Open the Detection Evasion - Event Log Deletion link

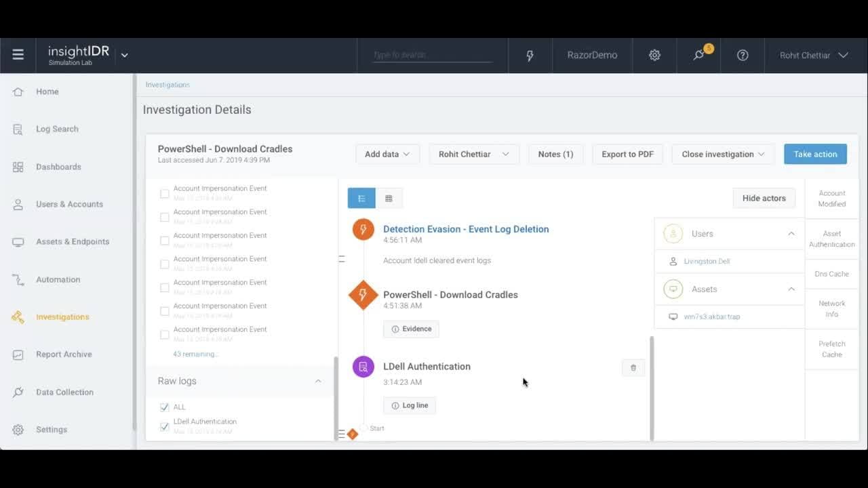tap(466, 229)
